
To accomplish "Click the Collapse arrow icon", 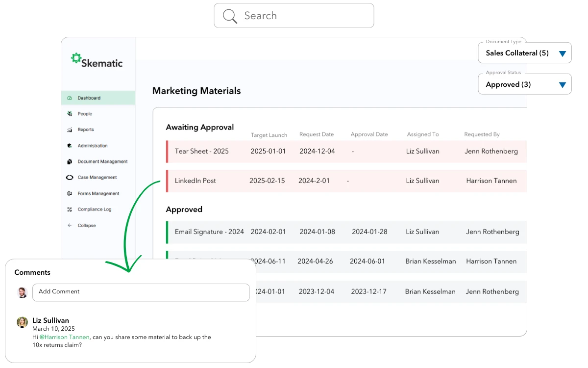I will [70, 226].
